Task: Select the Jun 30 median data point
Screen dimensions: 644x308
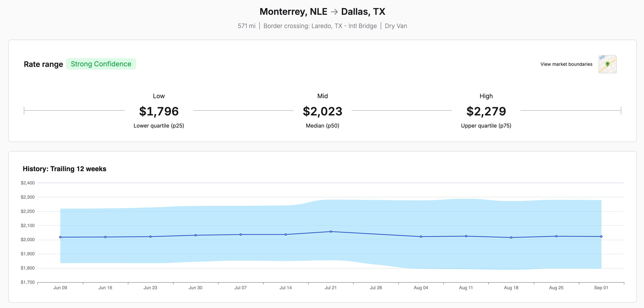Action: pyautogui.click(x=196, y=235)
